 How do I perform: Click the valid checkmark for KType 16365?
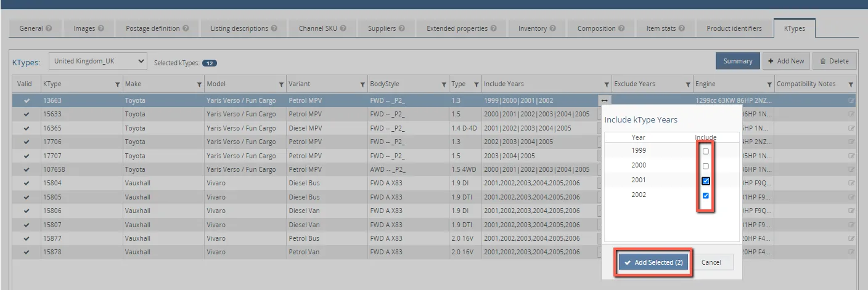click(27, 128)
